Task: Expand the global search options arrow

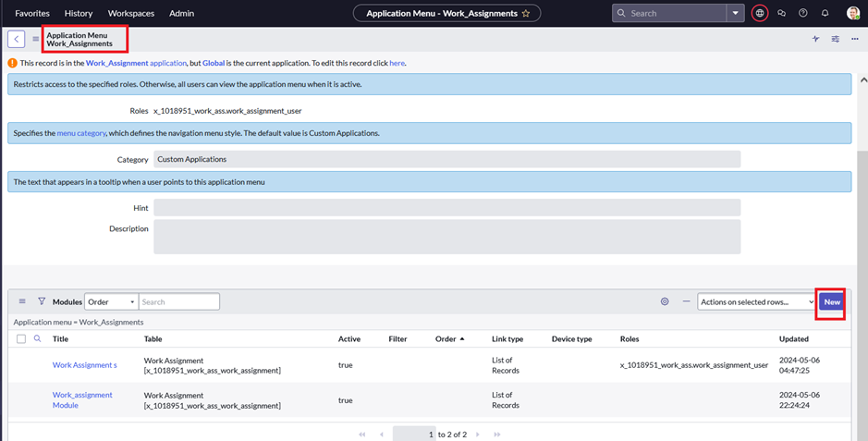Action: click(736, 13)
